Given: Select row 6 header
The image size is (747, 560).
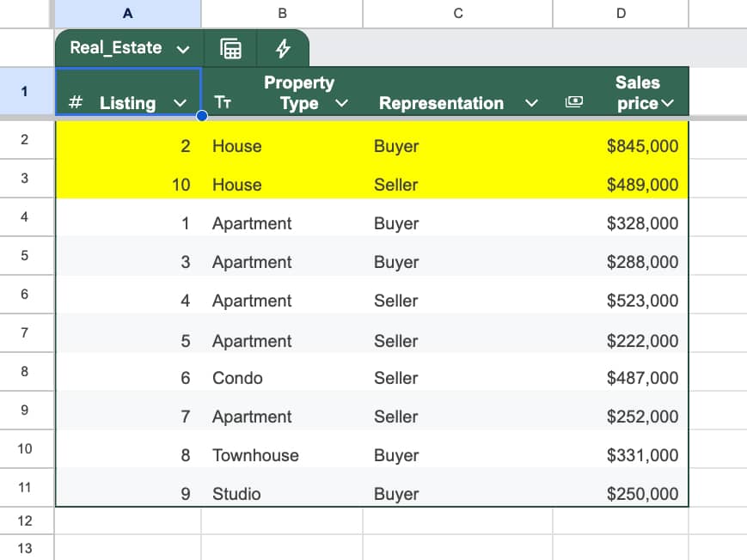Looking at the screenshot, I should coord(25,294).
